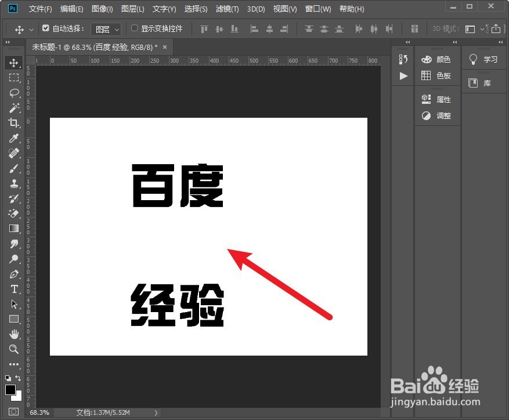The width and height of the screenshot is (509, 420).
Task: Select the Eyedropper tool
Action: (x=13, y=138)
